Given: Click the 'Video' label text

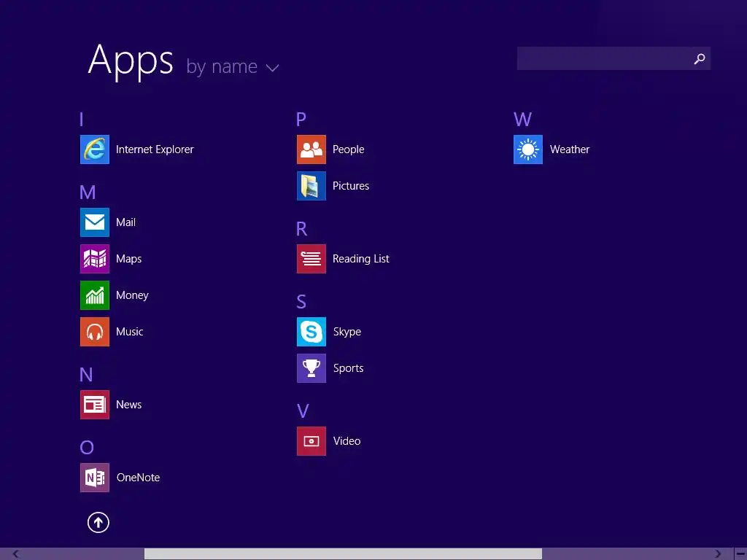Looking at the screenshot, I should pos(347,441).
